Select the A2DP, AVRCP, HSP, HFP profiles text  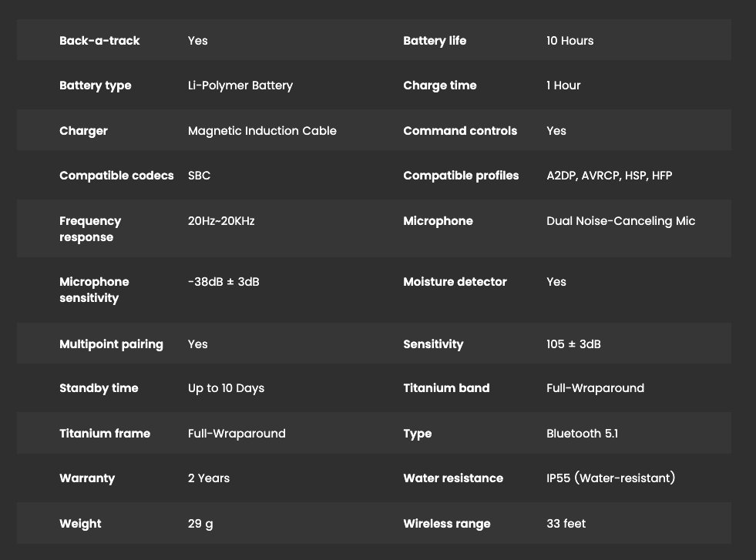tap(609, 176)
